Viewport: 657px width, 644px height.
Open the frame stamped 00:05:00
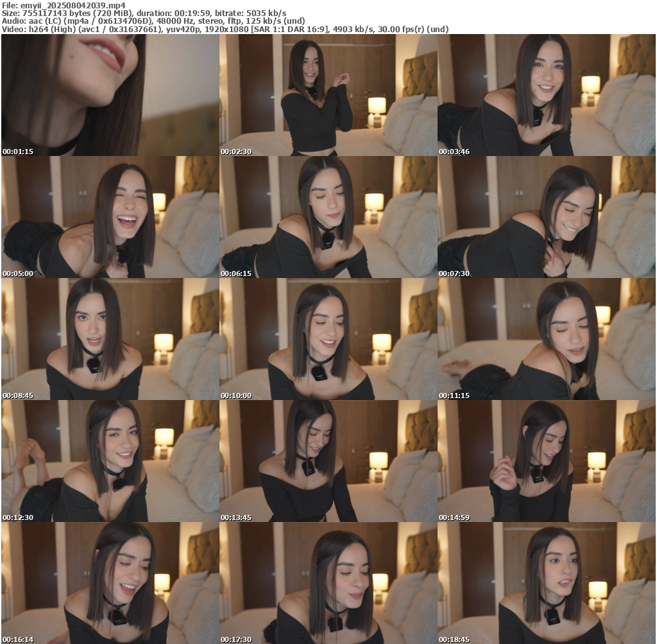pyautogui.click(x=110, y=217)
